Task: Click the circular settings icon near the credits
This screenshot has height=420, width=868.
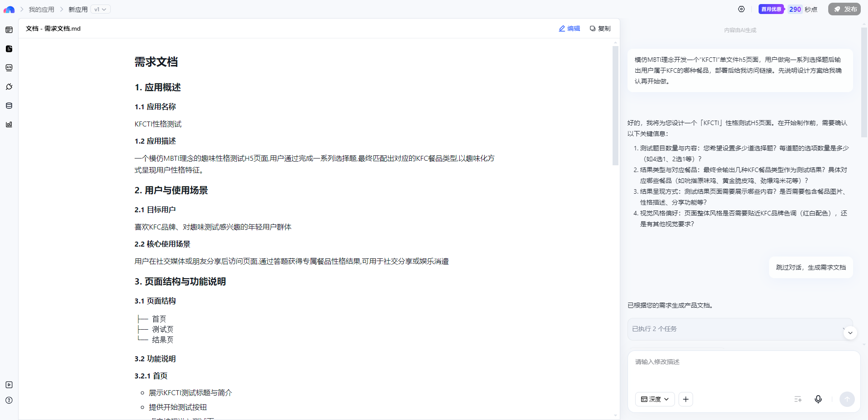Action: click(741, 9)
